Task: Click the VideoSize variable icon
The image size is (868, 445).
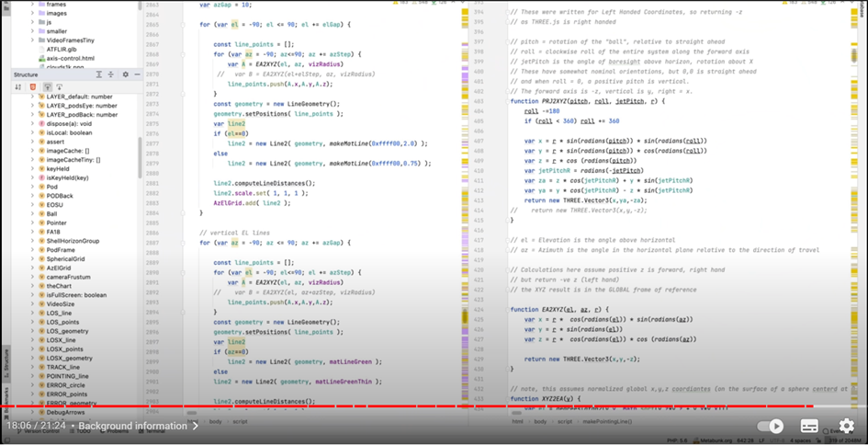Action: [41, 304]
